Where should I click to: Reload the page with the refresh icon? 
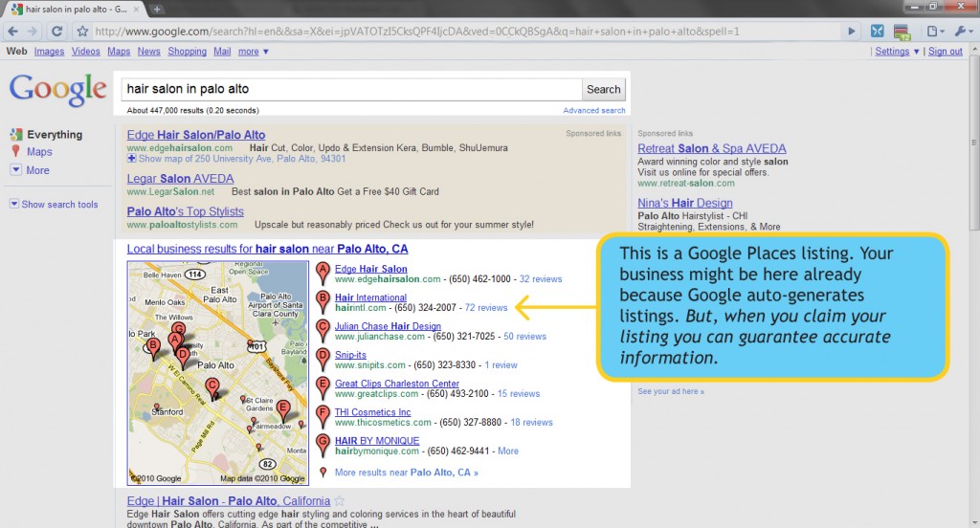click(56, 32)
